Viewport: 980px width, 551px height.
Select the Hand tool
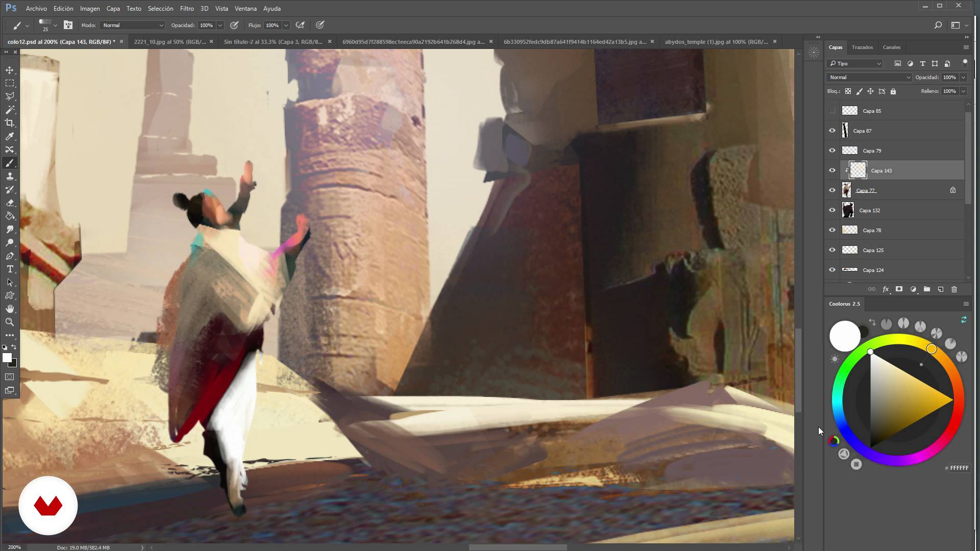coord(10,309)
